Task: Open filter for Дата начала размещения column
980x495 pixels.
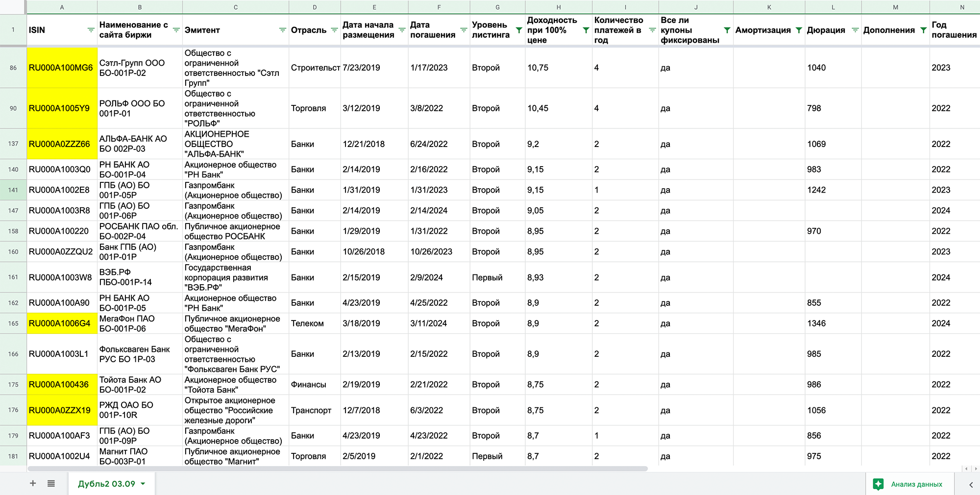Action: [402, 30]
